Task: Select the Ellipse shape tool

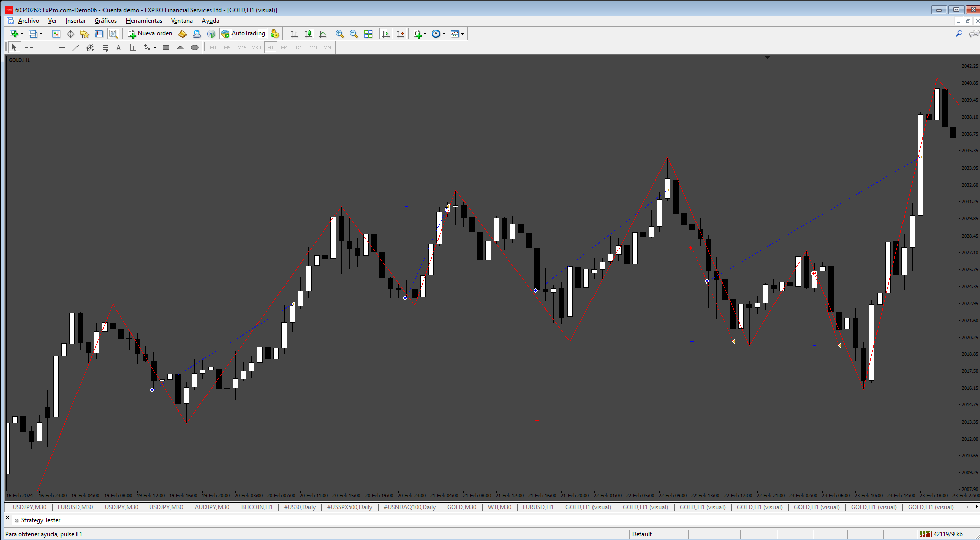Action: click(x=195, y=47)
